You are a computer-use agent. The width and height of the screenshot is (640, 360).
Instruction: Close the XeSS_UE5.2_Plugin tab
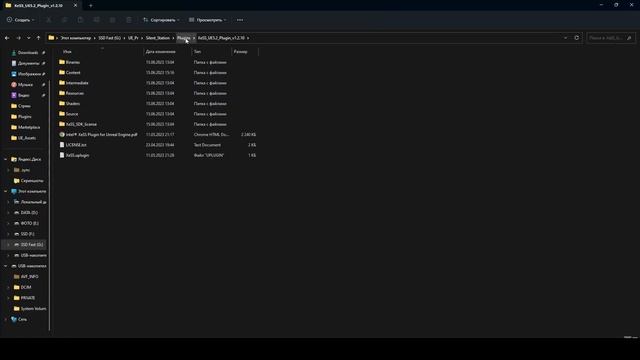coord(75,6)
